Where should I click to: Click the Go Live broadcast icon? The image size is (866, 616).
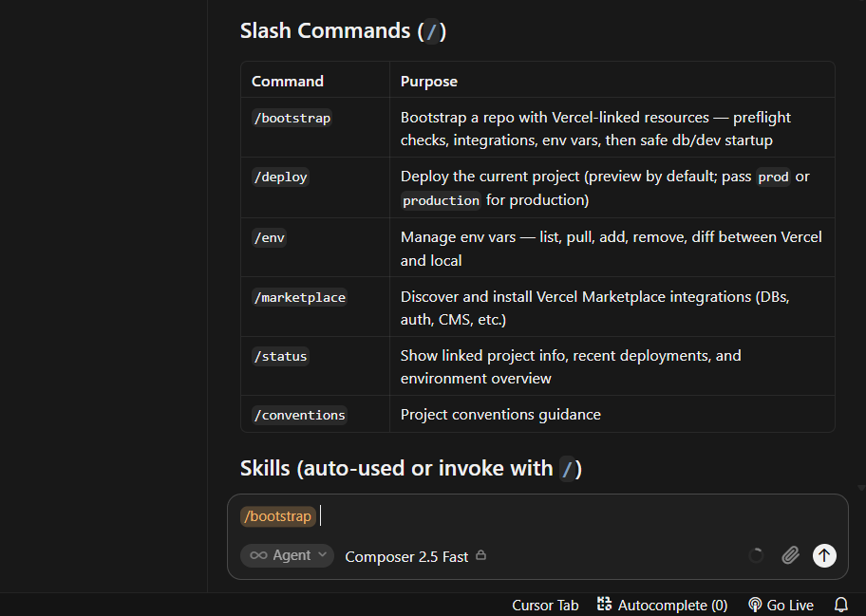point(755,605)
